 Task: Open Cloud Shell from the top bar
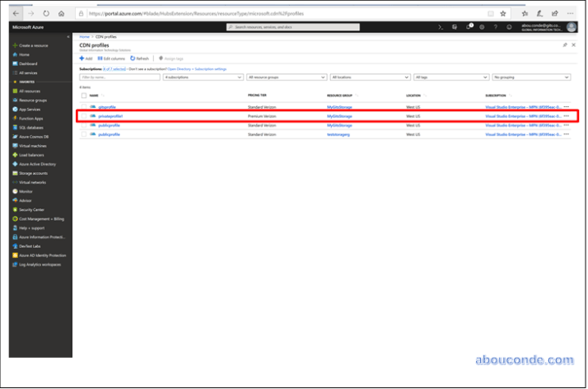(x=441, y=27)
